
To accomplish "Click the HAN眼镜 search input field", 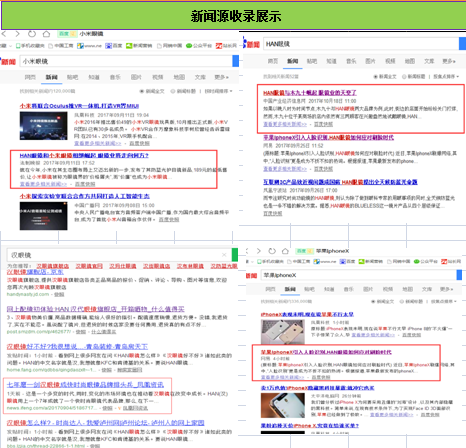I will pyautogui.click(x=361, y=44).
